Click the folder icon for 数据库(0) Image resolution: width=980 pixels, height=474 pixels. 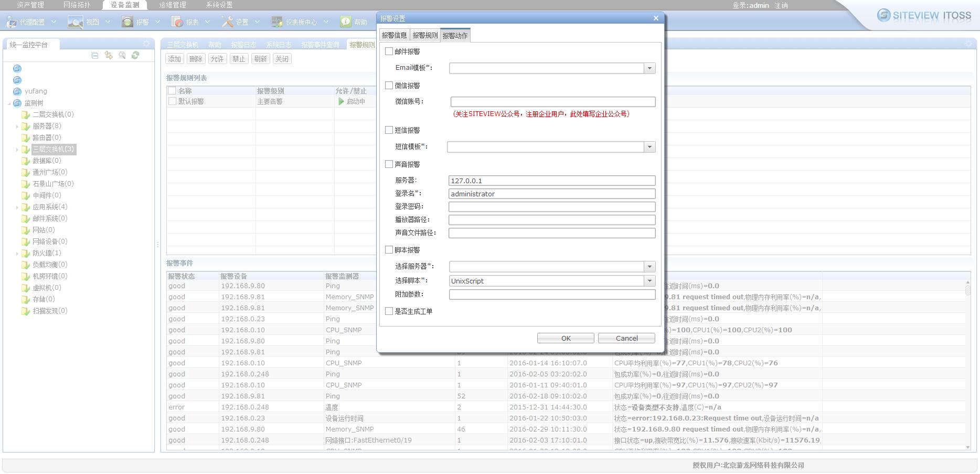tap(25, 161)
